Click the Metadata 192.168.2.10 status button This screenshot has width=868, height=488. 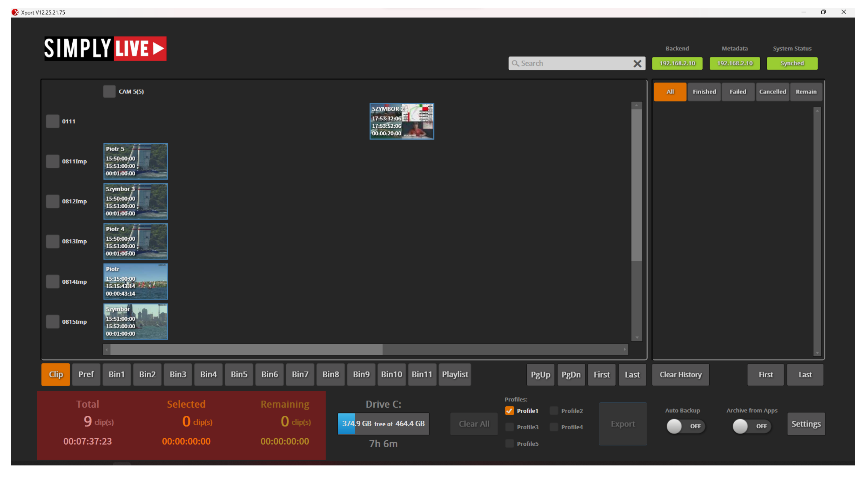(735, 63)
